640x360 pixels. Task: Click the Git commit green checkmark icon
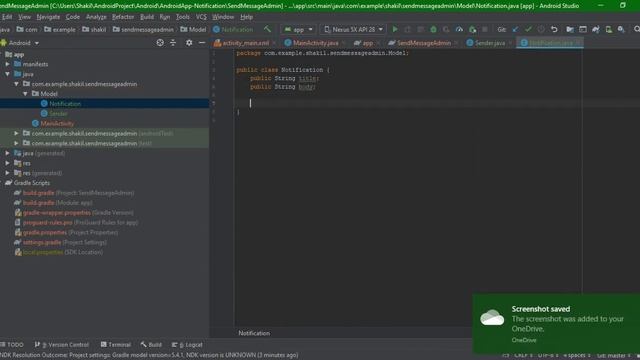point(528,29)
